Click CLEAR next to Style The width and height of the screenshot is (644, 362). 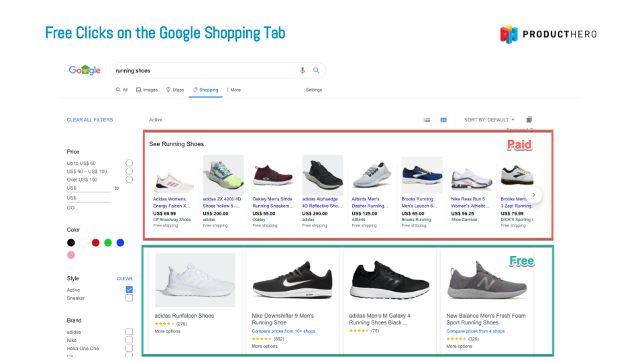tap(125, 278)
